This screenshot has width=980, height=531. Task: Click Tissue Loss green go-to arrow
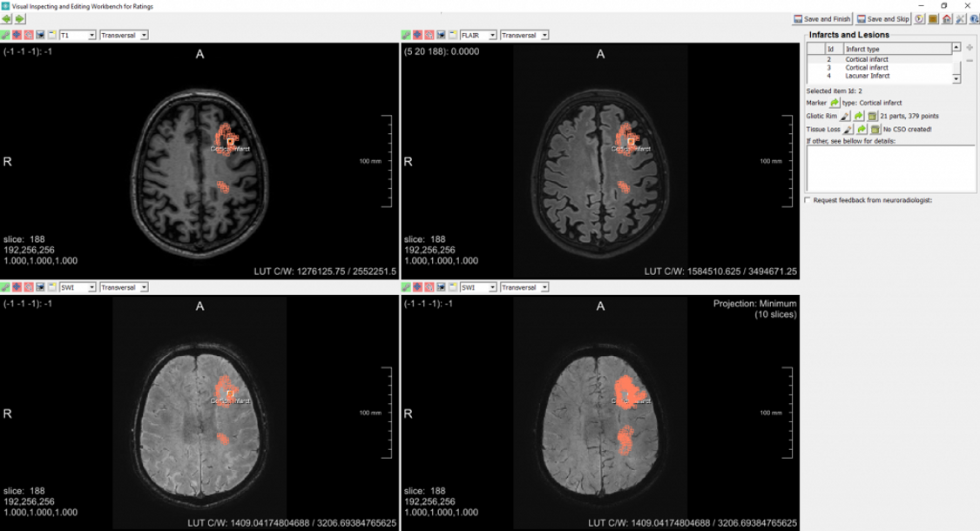[862, 130]
